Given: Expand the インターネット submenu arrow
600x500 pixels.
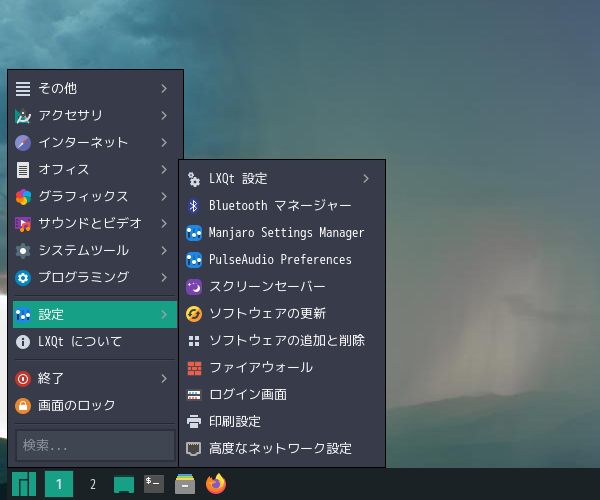Looking at the screenshot, I should 164,143.
